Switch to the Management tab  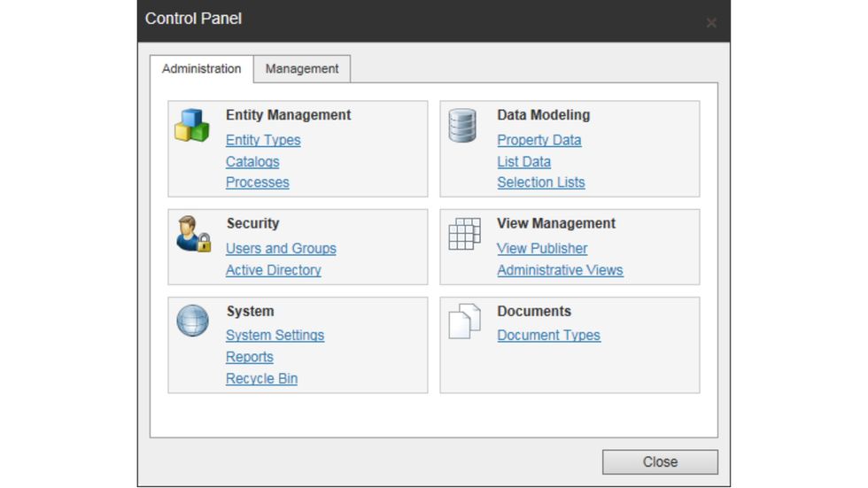302,69
